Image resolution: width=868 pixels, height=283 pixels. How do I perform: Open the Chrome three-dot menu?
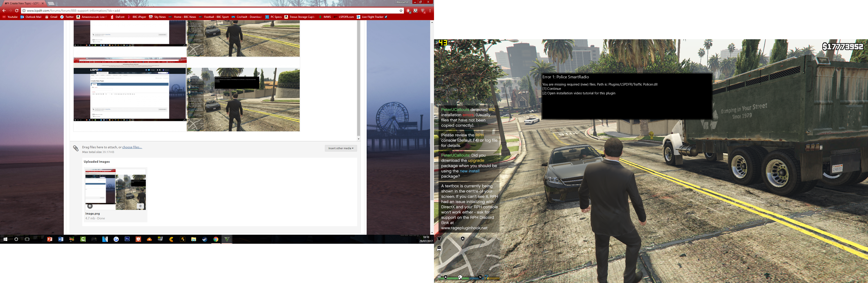coord(430,11)
